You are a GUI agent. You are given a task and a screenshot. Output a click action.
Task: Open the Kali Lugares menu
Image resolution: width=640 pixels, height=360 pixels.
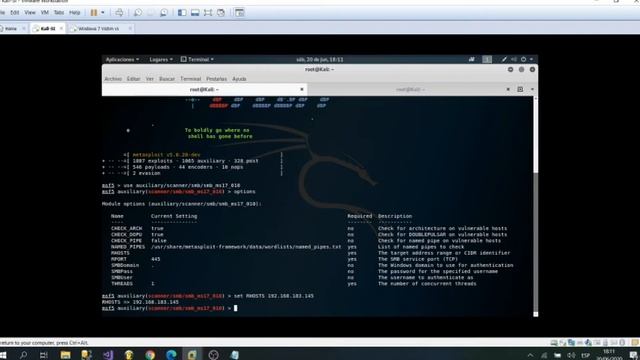point(160,60)
